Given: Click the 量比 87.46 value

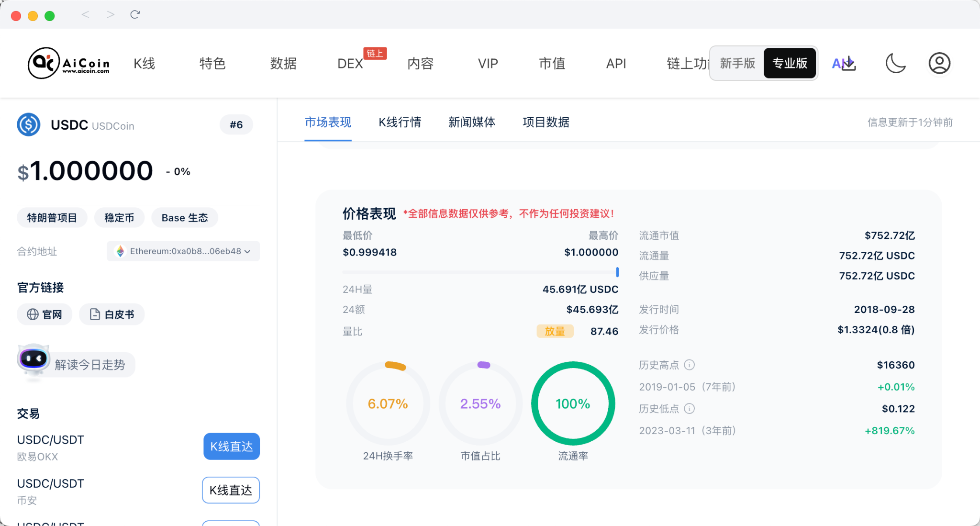Looking at the screenshot, I should coord(604,331).
